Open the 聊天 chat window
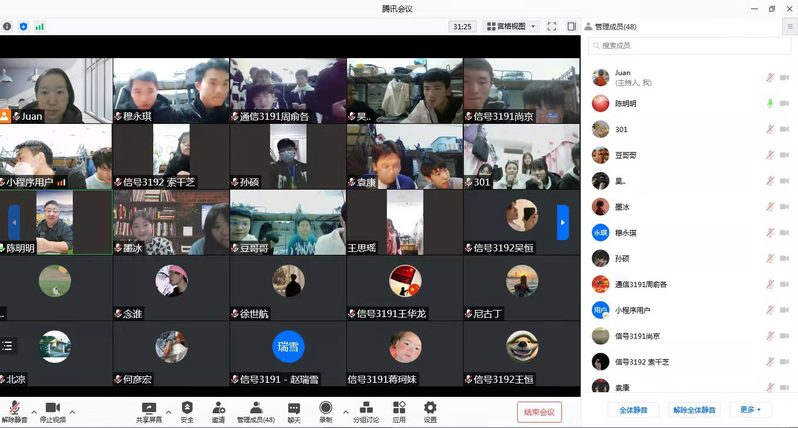Image resolution: width=798 pixels, height=428 pixels. pos(294,411)
